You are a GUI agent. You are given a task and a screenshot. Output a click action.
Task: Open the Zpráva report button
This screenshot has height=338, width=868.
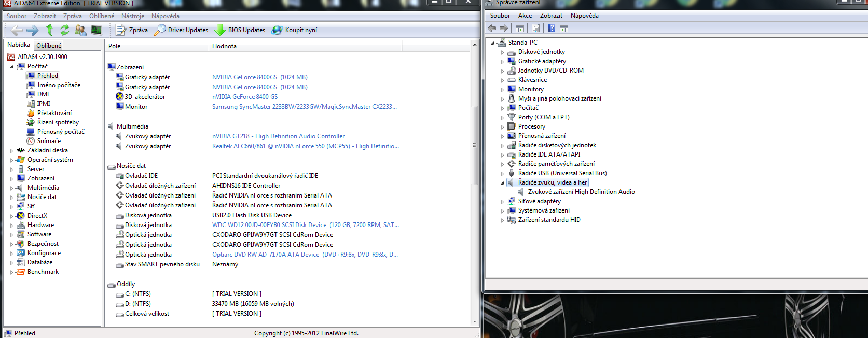coord(132,30)
